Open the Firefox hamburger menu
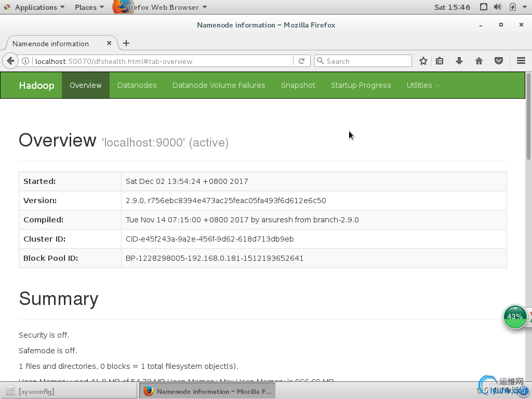Image resolution: width=532 pixels, height=399 pixels. [521, 61]
